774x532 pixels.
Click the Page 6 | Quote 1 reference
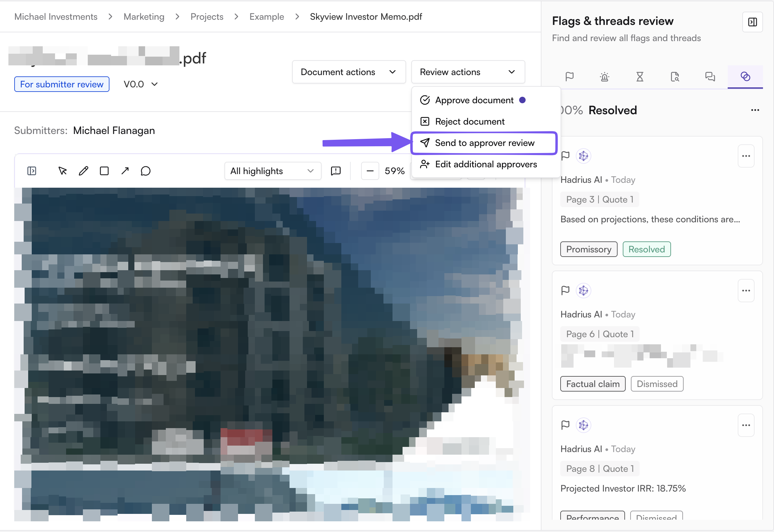coord(599,334)
